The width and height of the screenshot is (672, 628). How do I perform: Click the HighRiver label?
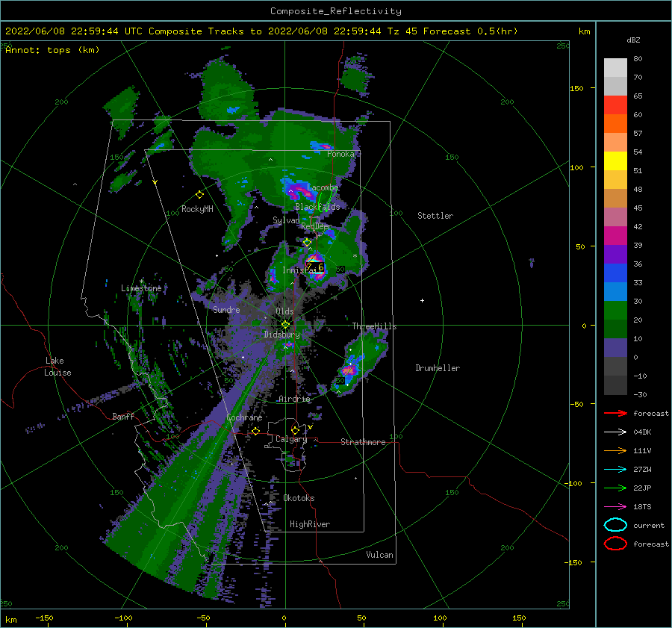pyautogui.click(x=310, y=524)
